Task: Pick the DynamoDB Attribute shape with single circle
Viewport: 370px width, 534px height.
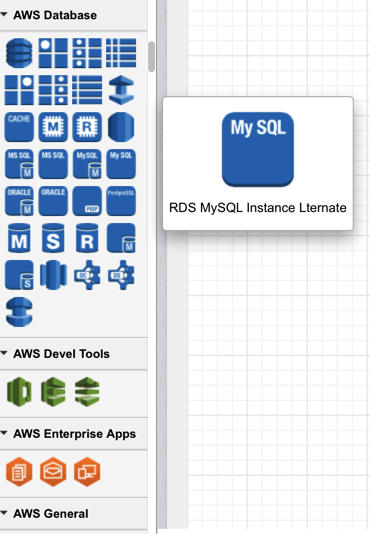Action: click(x=53, y=53)
